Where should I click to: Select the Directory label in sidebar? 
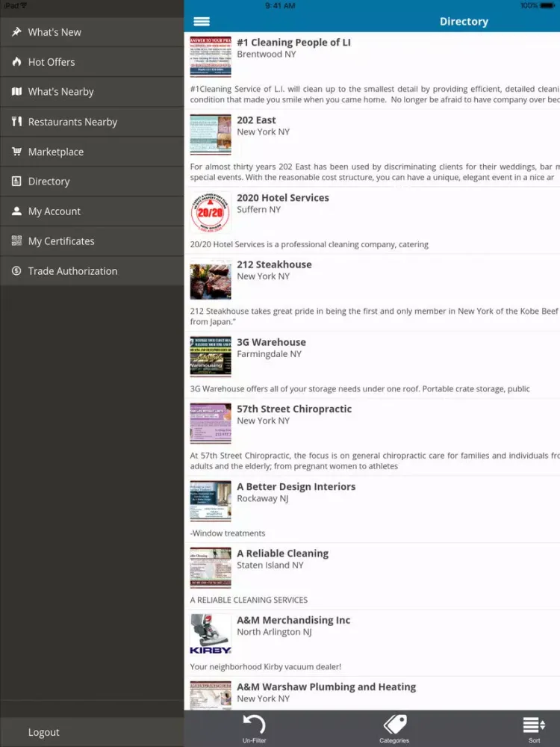click(49, 182)
